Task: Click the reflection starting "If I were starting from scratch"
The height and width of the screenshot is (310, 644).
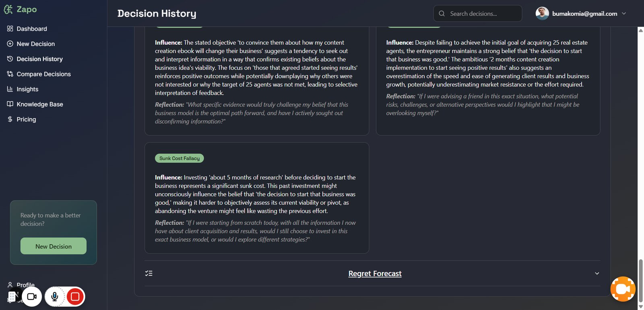Action: (x=256, y=231)
